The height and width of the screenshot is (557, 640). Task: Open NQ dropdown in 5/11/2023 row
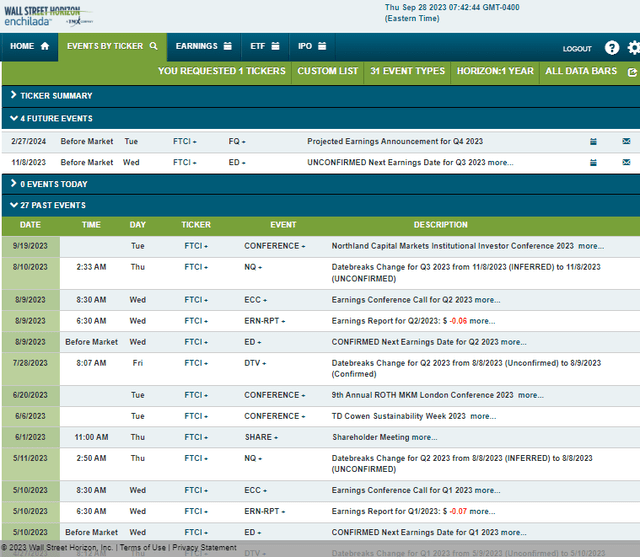[253, 459]
